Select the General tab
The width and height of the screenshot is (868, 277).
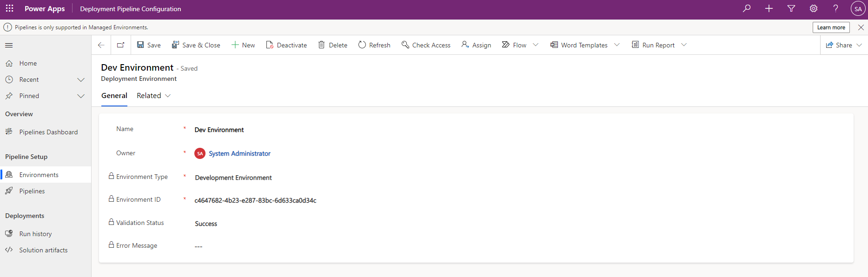coord(114,96)
